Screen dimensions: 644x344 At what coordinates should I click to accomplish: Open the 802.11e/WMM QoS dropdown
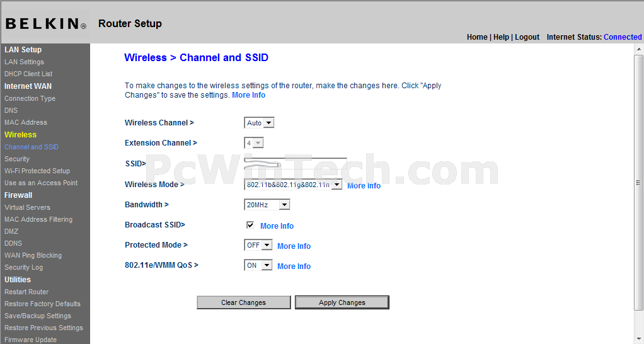click(258, 265)
